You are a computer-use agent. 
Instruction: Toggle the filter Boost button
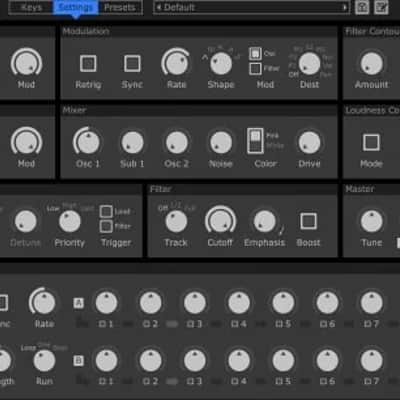(308, 221)
